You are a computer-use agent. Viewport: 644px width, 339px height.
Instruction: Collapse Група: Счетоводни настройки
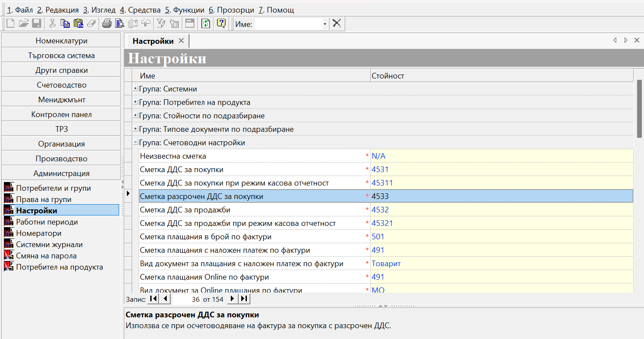(136, 143)
